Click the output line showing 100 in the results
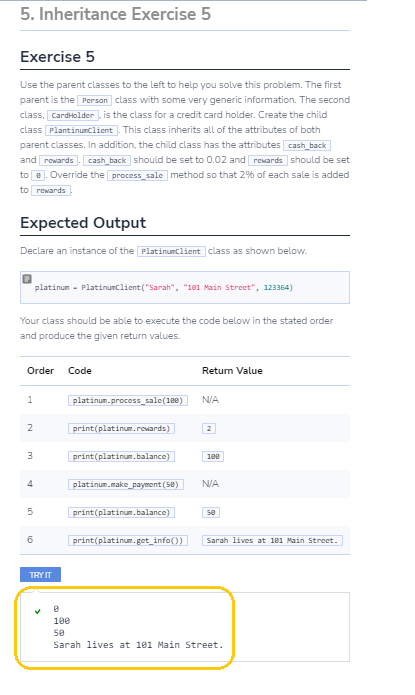 62,621
